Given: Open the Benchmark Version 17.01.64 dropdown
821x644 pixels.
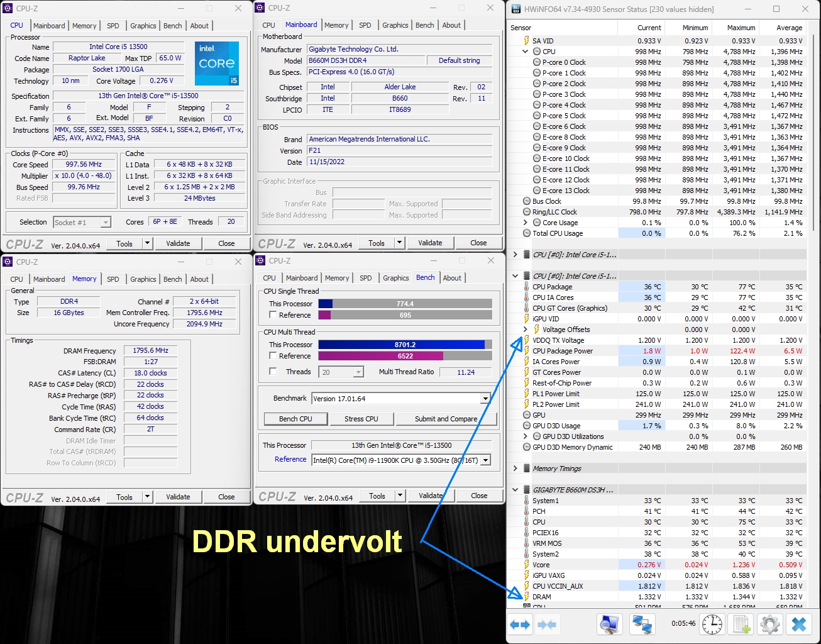Looking at the screenshot, I should click(485, 399).
